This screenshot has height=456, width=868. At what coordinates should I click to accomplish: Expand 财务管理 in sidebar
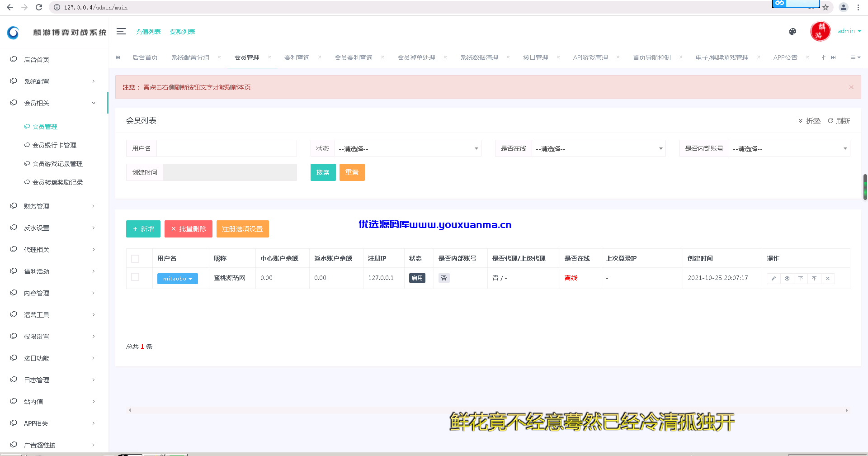tap(53, 206)
